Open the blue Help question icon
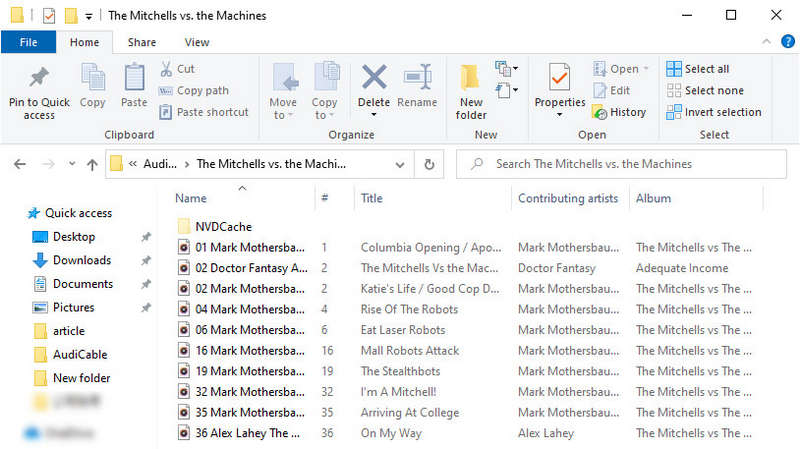The width and height of the screenshot is (800, 449). pos(788,41)
